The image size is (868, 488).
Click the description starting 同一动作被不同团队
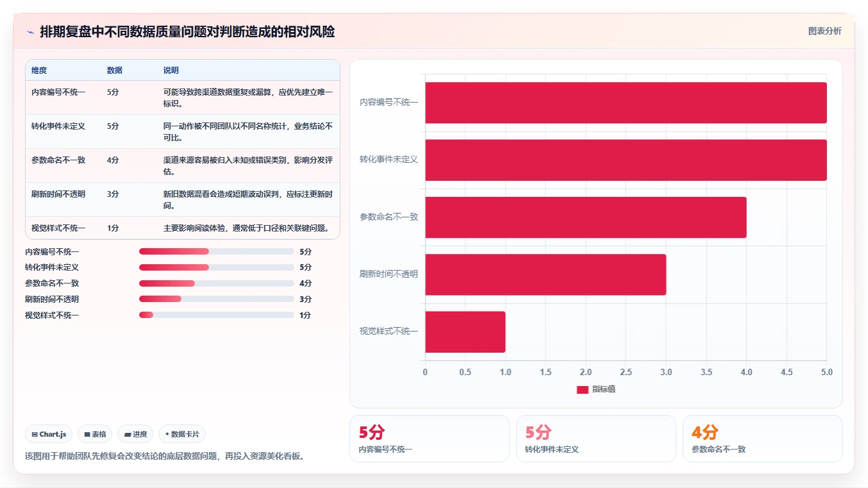coord(248,132)
